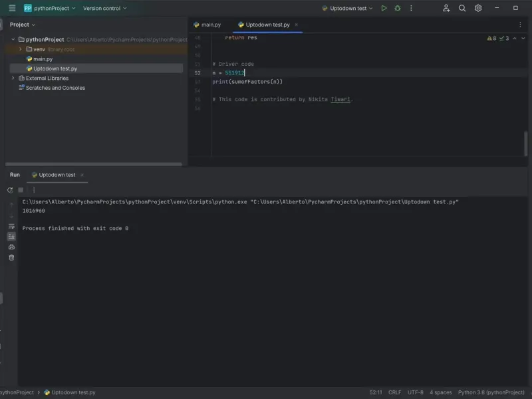Switch to the main.py editor tab

click(207, 25)
